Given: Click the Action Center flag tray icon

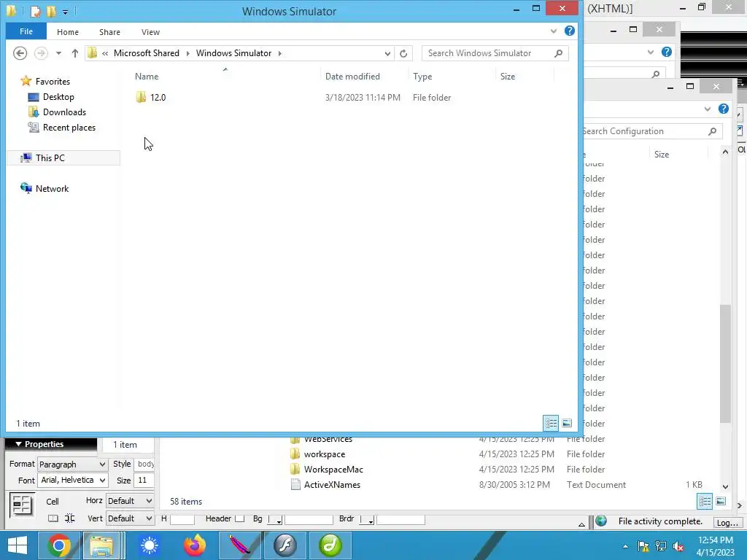Looking at the screenshot, I should pyautogui.click(x=643, y=546).
